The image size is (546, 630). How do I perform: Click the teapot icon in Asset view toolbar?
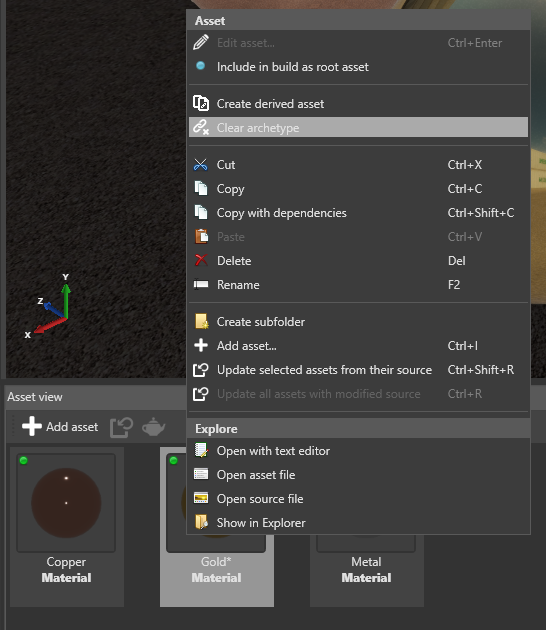pyautogui.click(x=153, y=426)
